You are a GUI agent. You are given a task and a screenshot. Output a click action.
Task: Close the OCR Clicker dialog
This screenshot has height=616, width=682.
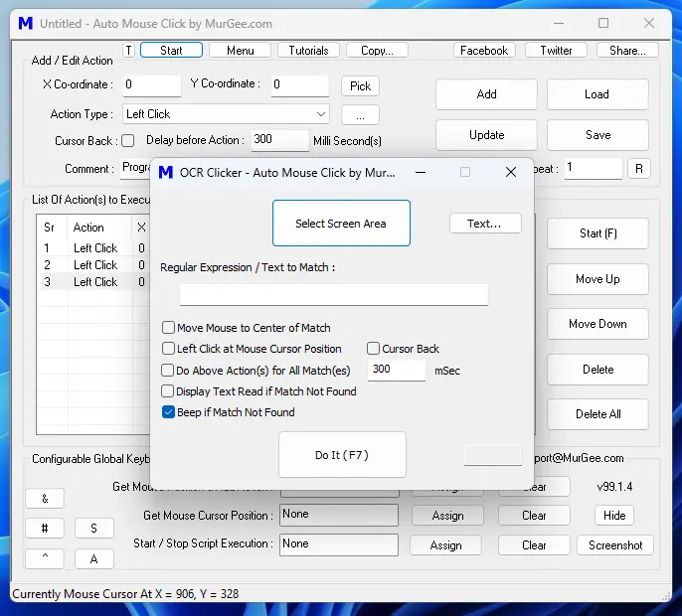pos(511,173)
